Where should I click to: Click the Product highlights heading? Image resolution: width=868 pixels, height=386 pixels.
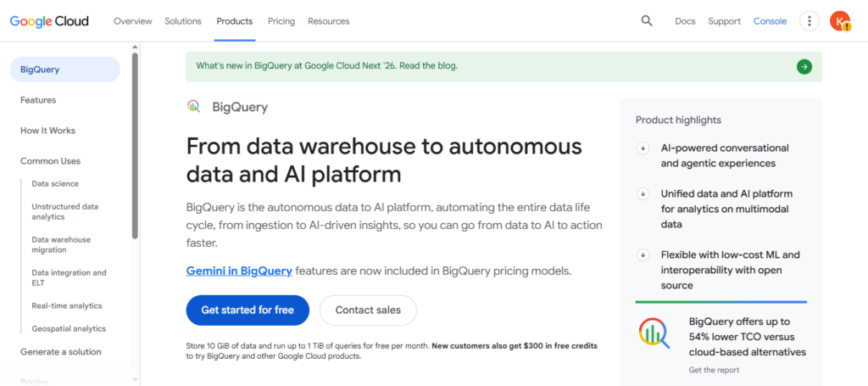coord(678,120)
